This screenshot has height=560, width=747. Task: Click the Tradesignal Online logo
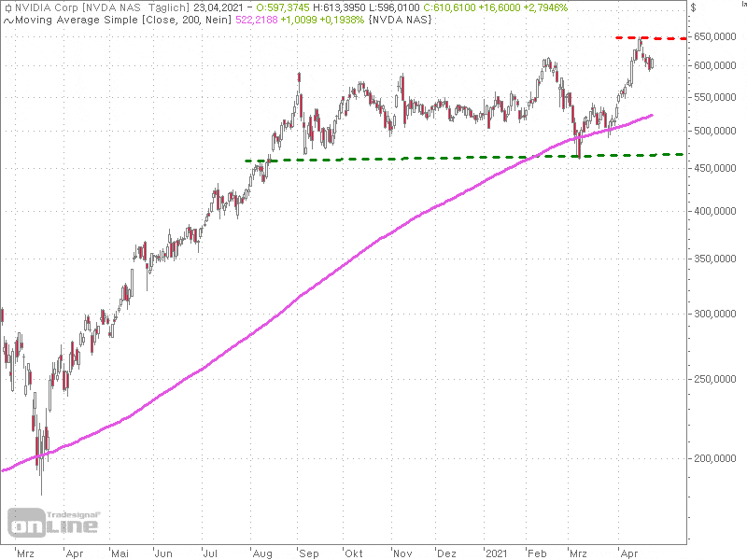[x=53, y=521]
